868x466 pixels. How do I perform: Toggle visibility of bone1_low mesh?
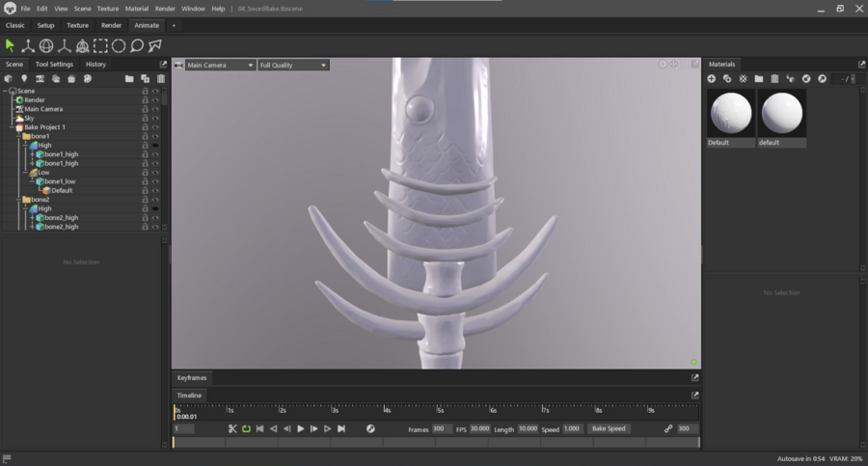[155, 181]
